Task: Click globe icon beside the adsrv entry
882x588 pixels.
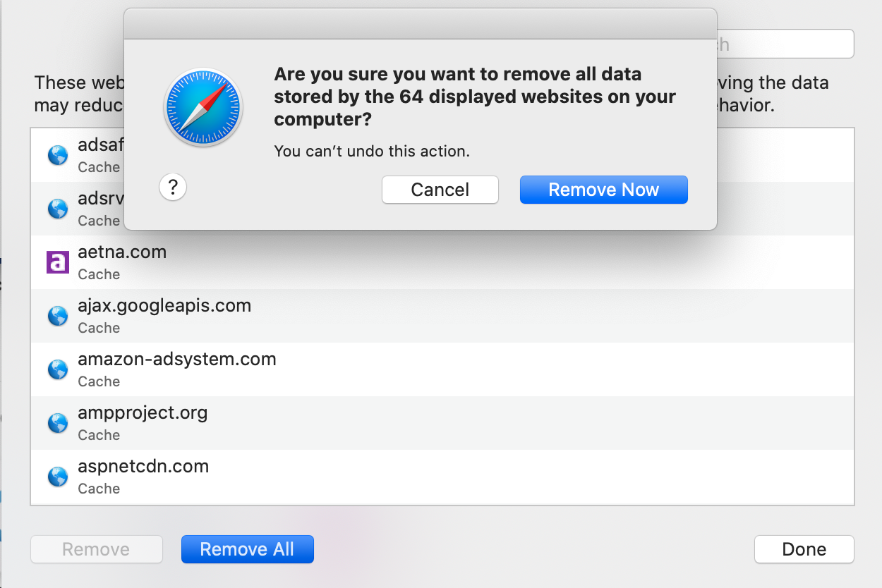Action: [57, 209]
